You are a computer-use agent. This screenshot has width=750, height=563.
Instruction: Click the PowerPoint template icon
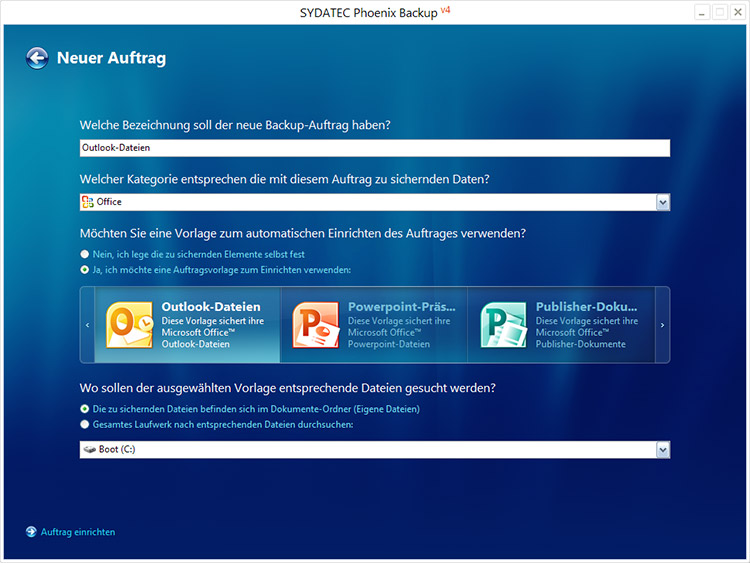314,325
